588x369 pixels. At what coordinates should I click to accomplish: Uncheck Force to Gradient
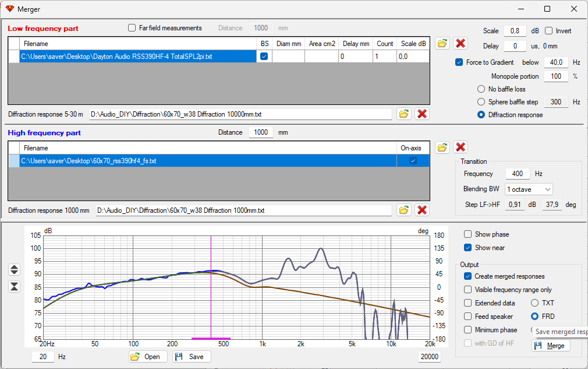[x=459, y=62]
